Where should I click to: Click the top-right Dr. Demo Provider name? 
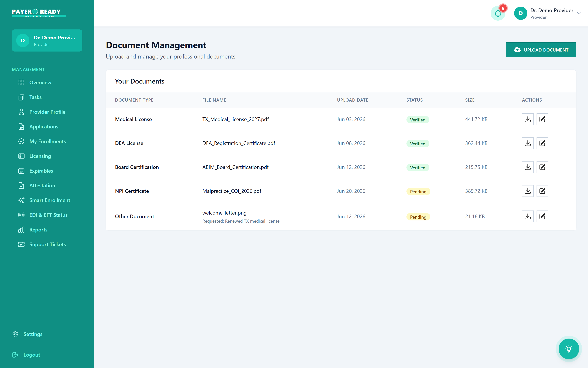pos(552,10)
